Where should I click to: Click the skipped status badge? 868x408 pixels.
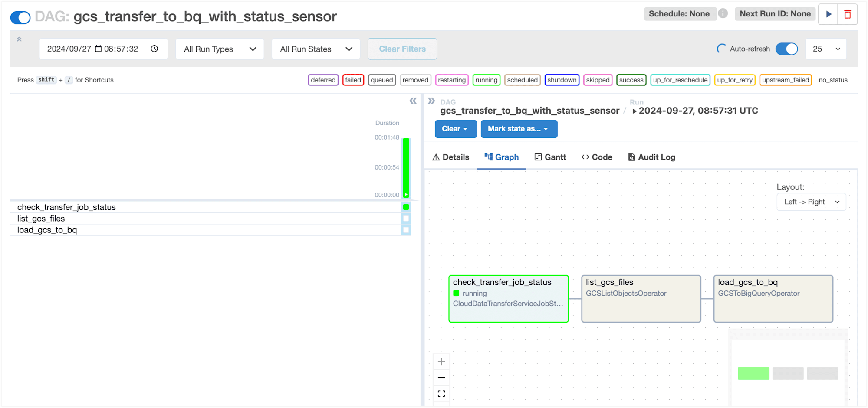tap(598, 80)
